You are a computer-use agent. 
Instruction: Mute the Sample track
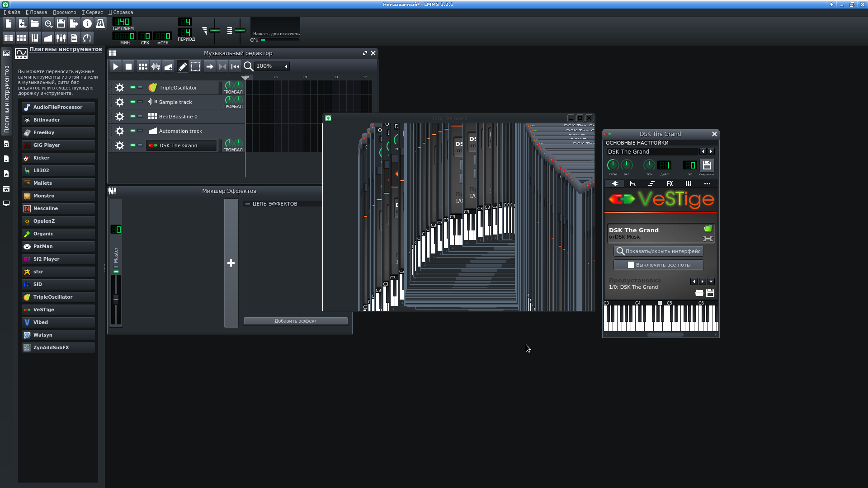tap(132, 102)
